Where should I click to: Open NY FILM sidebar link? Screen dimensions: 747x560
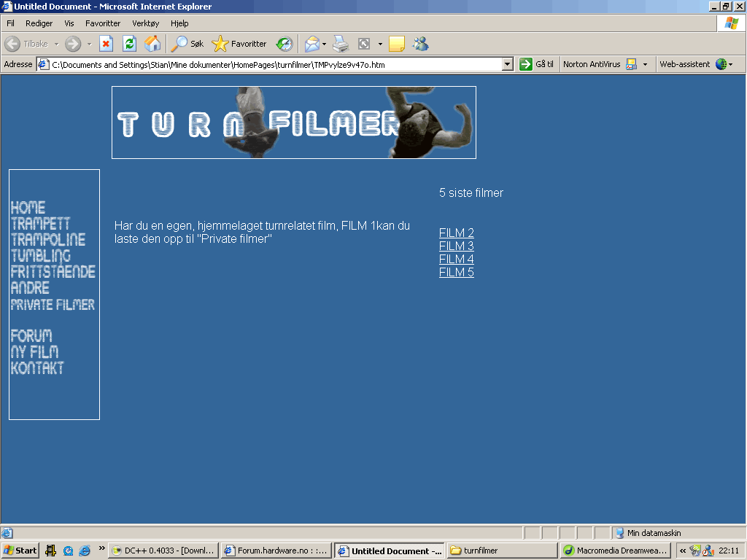point(35,352)
